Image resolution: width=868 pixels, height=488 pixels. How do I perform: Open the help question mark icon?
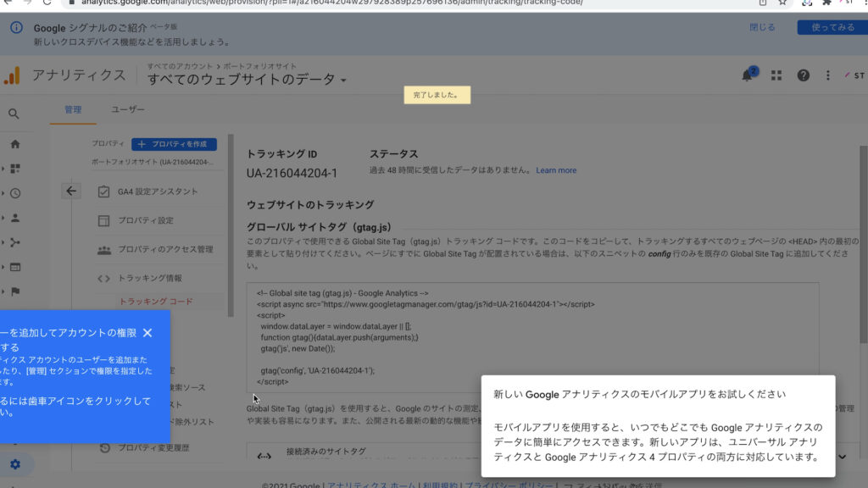(803, 75)
